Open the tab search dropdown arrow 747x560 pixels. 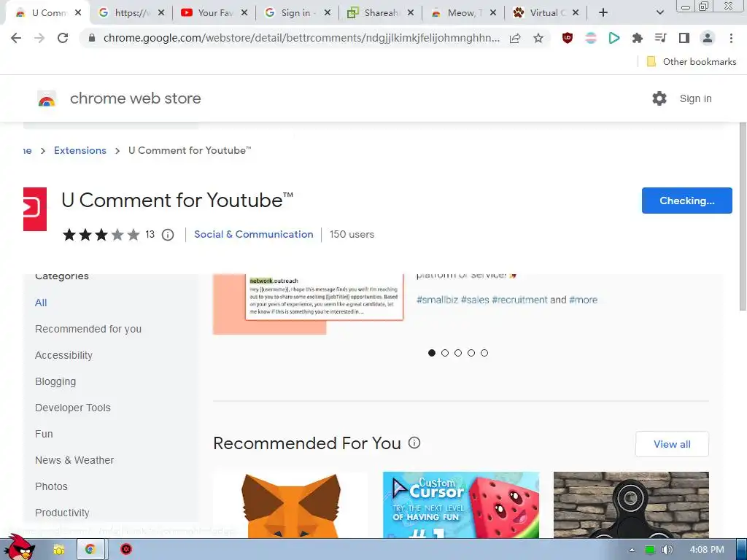659,13
